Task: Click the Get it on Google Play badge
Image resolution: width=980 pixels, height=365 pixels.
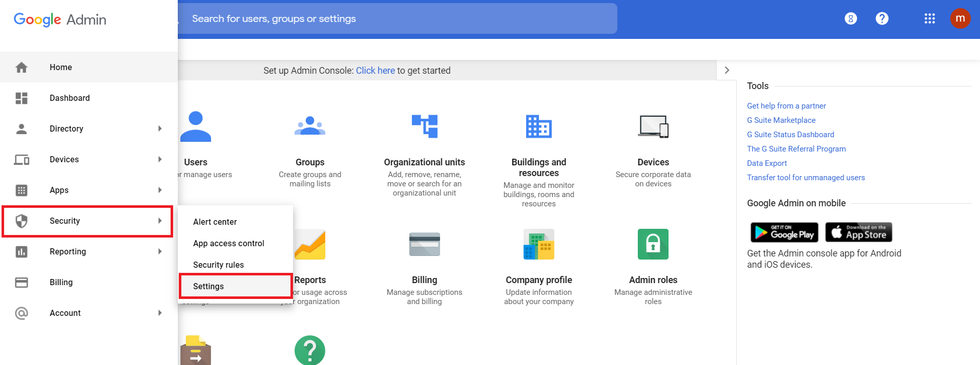Action: (x=784, y=232)
